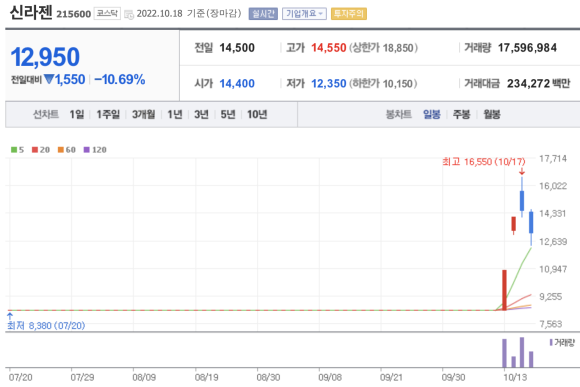Select the 1일 line chart period
The image size is (580, 387).
click(77, 114)
